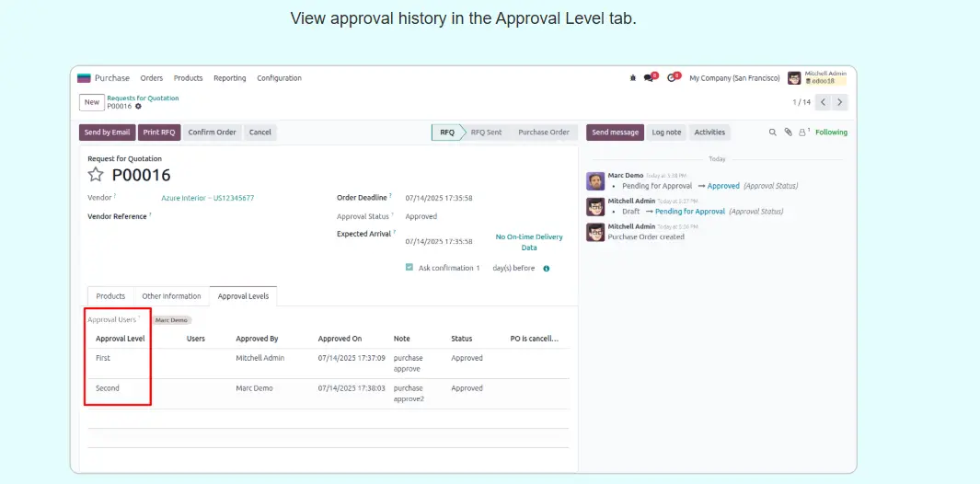Click the chatter search magnifier icon
Viewport: 980px width, 484px height.
pyautogui.click(x=773, y=133)
